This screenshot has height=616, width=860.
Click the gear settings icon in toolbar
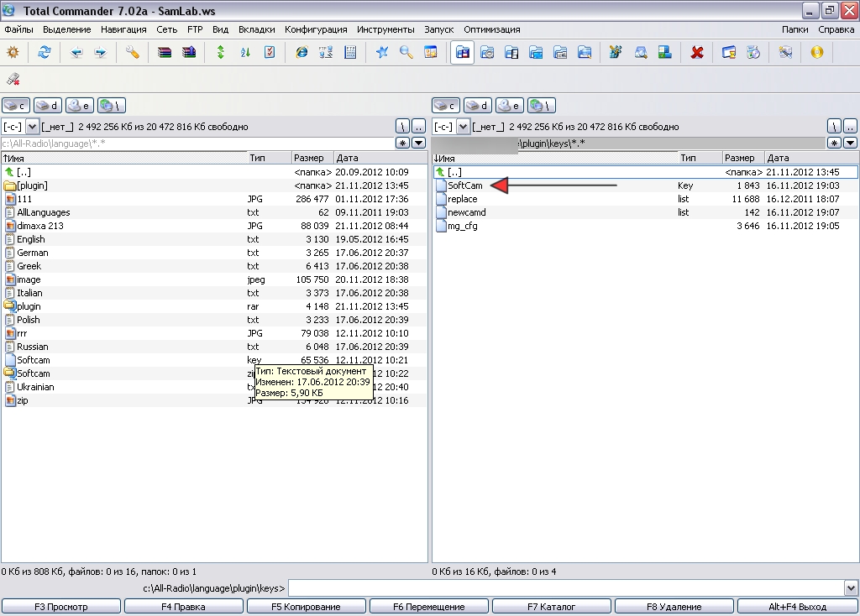tap(13, 53)
